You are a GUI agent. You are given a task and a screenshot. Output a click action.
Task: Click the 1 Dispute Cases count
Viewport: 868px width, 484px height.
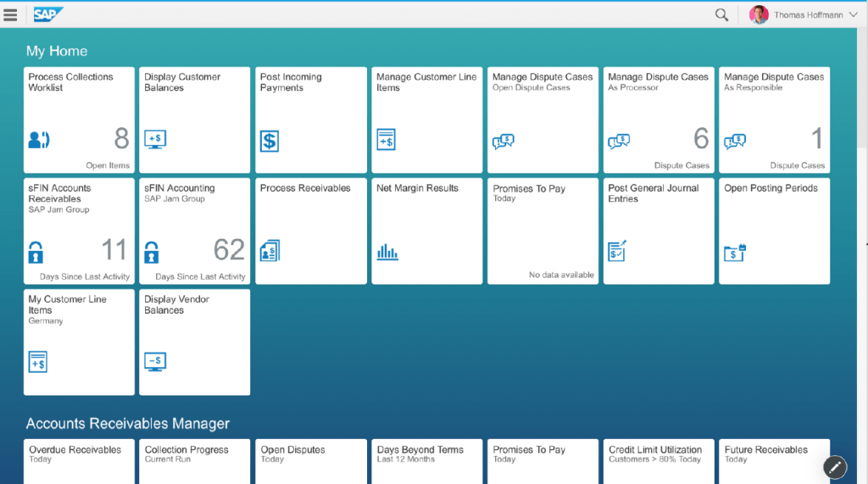coord(817,138)
